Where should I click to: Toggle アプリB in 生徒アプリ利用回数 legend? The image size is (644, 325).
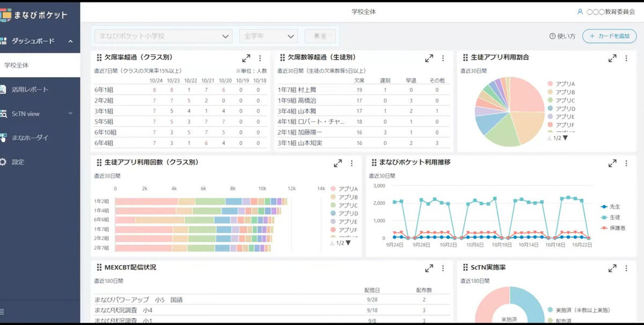(x=344, y=197)
